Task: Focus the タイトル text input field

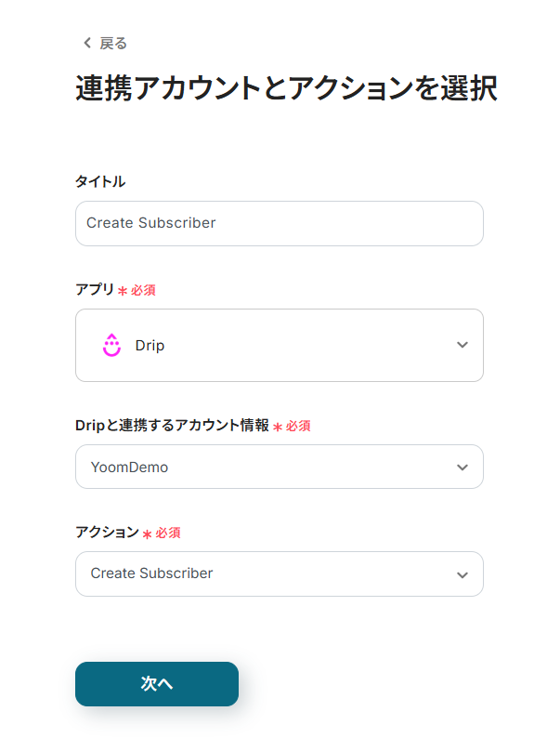Action: [279, 223]
